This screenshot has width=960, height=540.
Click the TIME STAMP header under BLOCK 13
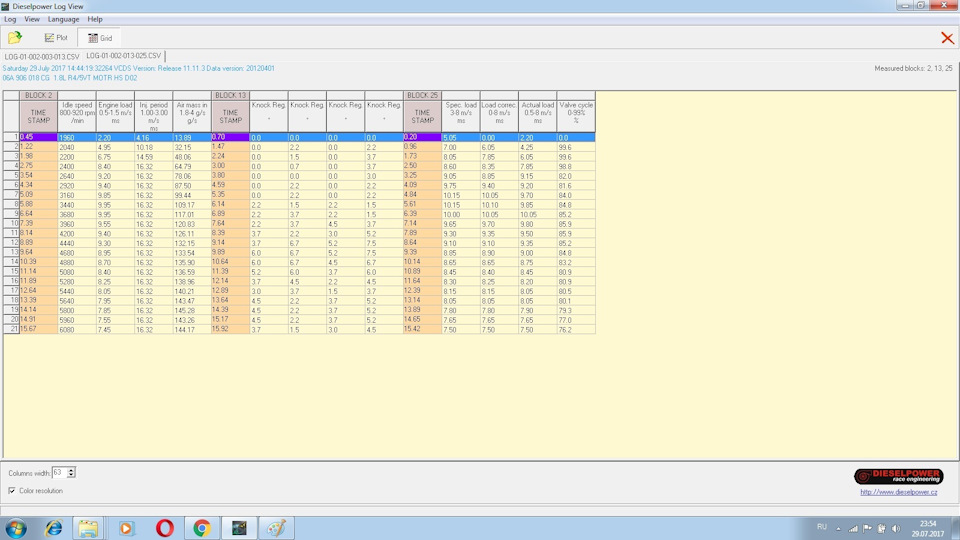tap(230, 116)
